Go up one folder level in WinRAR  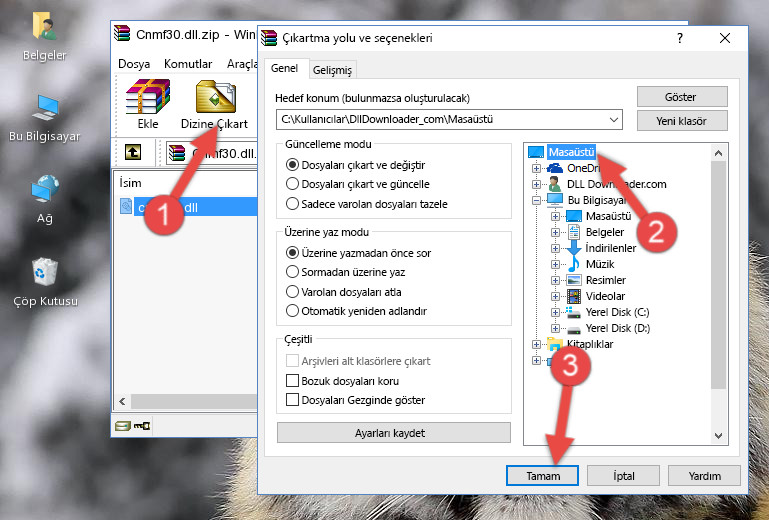click(x=133, y=152)
